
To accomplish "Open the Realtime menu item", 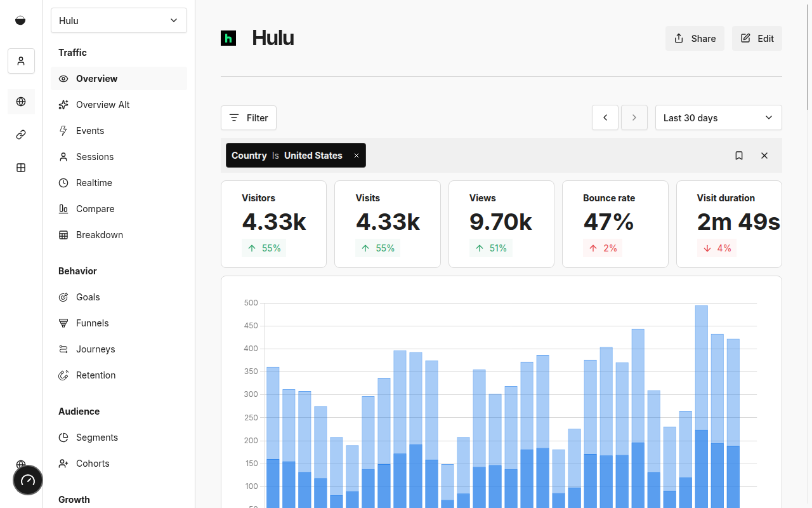I will 94,183.
